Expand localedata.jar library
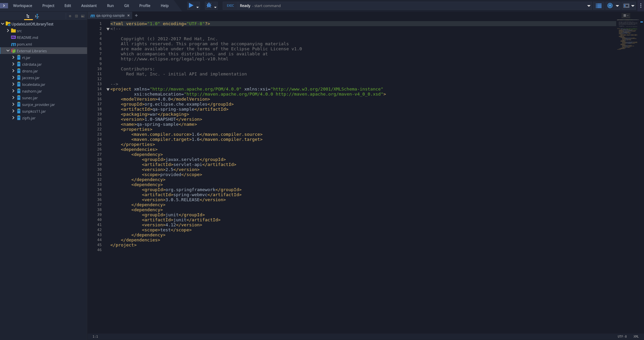The height and width of the screenshot is (340, 644). [13, 84]
